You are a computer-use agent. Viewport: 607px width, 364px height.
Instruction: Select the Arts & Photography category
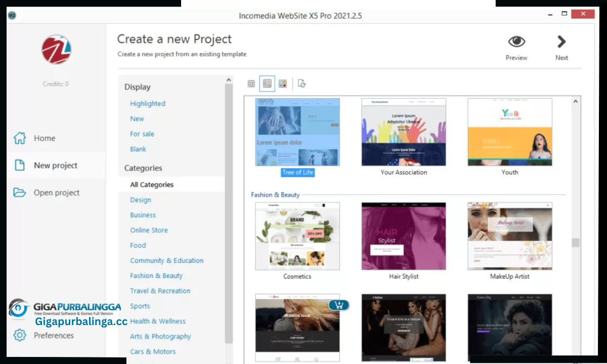coord(161,336)
